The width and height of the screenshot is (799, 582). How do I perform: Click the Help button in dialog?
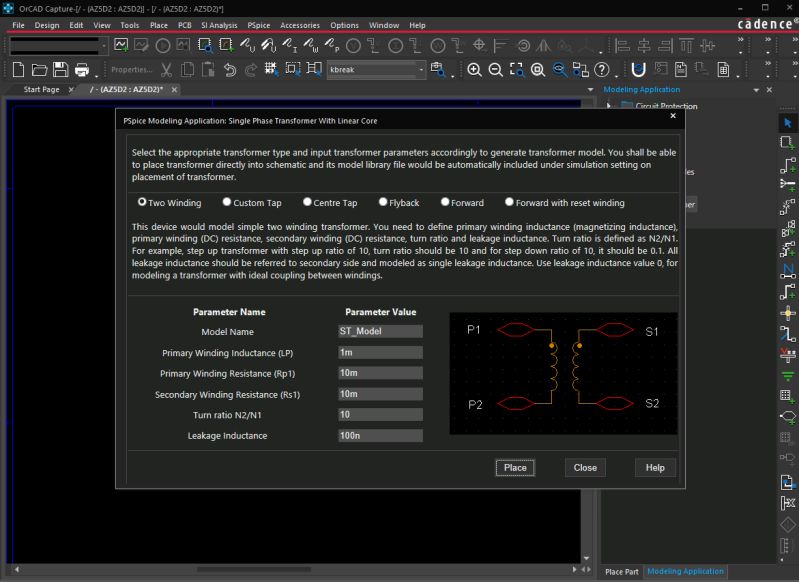[x=655, y=467]
